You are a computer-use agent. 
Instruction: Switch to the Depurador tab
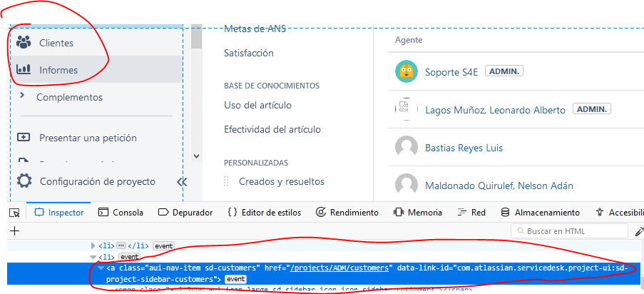coord(185,213)
